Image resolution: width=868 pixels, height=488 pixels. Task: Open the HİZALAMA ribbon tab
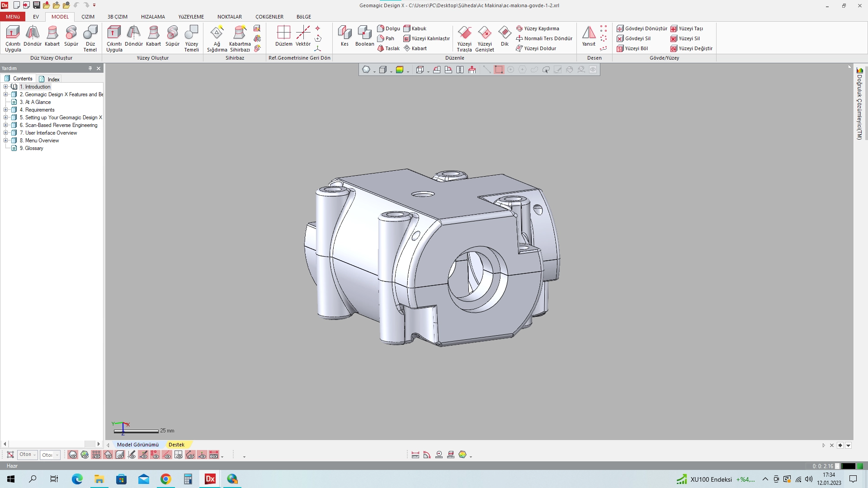[x=153, y=17]
